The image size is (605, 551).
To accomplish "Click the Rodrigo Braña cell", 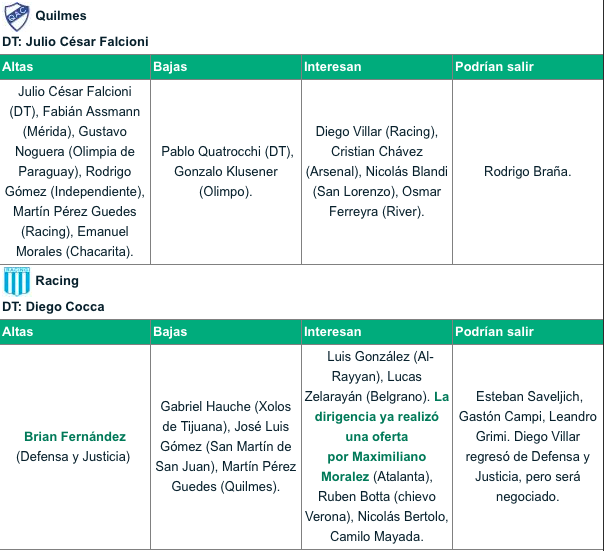I will tap(527, 172).
